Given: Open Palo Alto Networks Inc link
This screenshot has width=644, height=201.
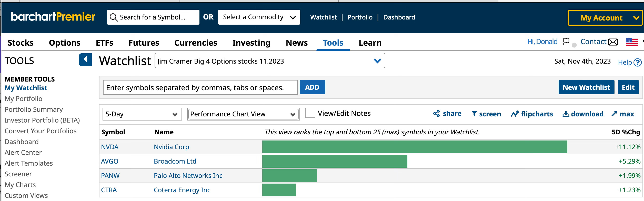Looking at the screenshot, I should [188, 176].
